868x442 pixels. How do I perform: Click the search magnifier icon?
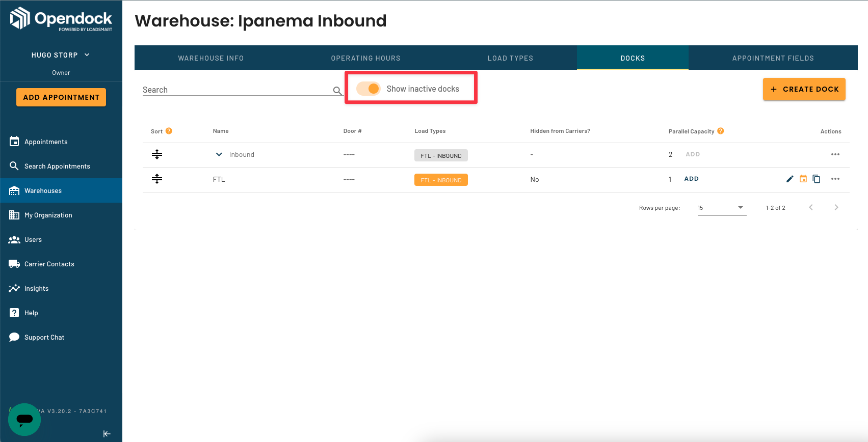[x=337, y=91]
